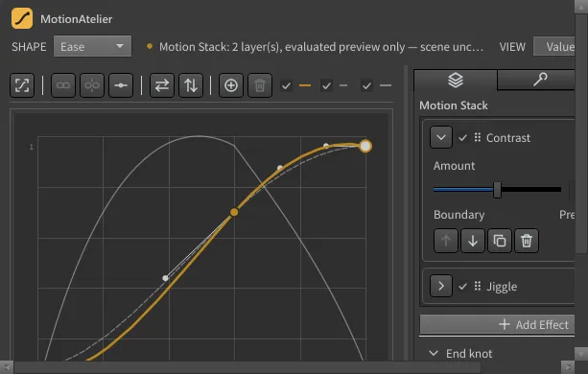The width and height of the screenshot is (588, 374).
Task: Click the vertical scrollbar down arrow
Action: click(x=581, y=354)
